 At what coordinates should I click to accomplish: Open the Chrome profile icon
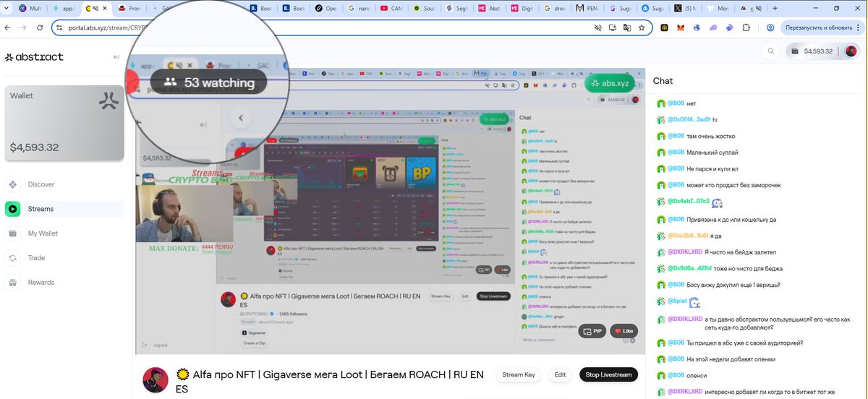[x=771, y=27]
